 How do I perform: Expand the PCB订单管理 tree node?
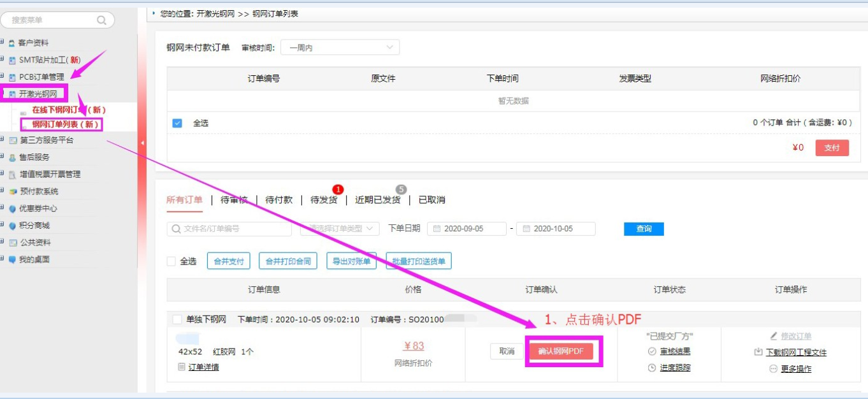tap(3, 77)
